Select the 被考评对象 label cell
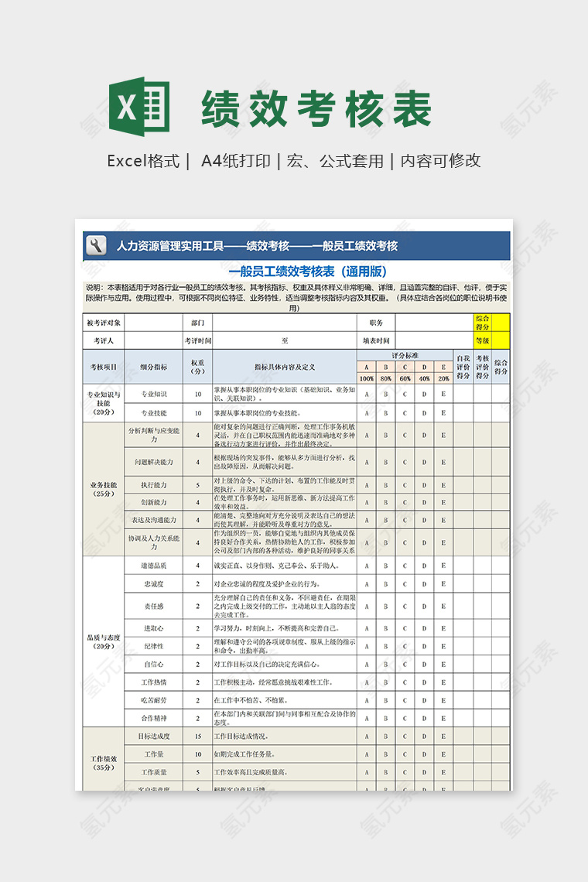This screenshot has height=882, width=588. (104, 323)
